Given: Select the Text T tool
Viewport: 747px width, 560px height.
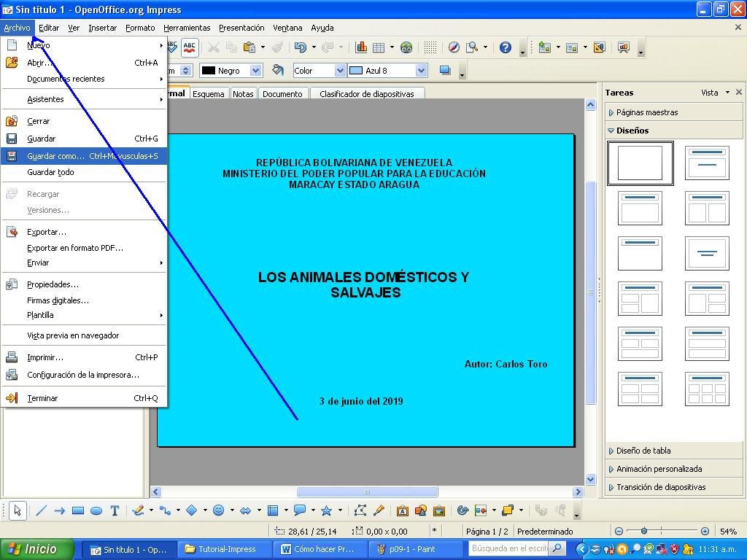Looking at the screenshot, I should click(x=115, y=510).
